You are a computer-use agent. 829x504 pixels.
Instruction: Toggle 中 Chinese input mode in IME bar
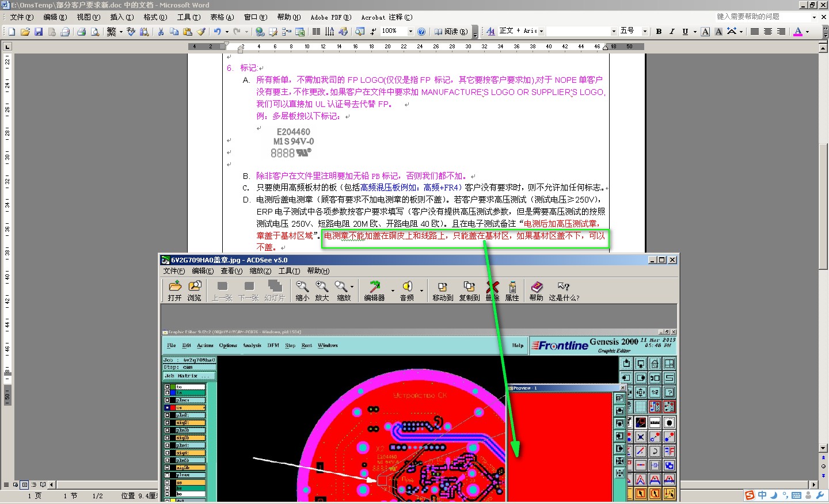coord(762,495)
